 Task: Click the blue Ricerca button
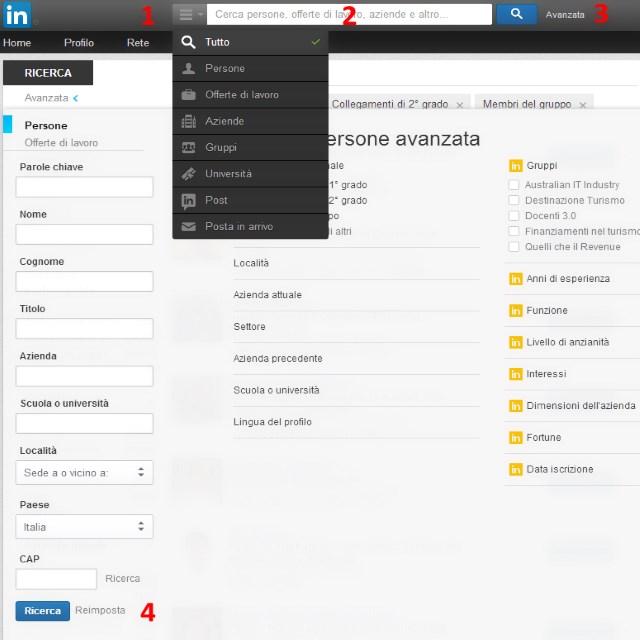tap(42, 611)
